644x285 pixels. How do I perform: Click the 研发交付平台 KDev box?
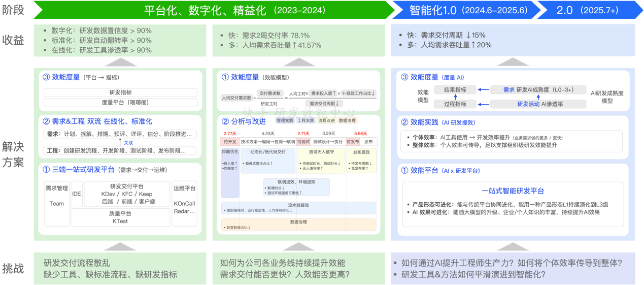[126, 194]
